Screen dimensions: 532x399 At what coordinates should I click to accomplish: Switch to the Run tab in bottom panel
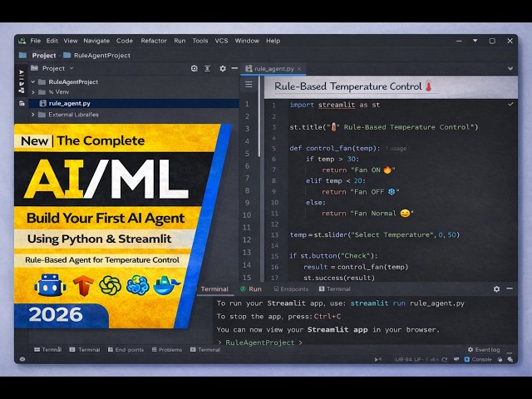pyautogui.click(x=251, y=289)
